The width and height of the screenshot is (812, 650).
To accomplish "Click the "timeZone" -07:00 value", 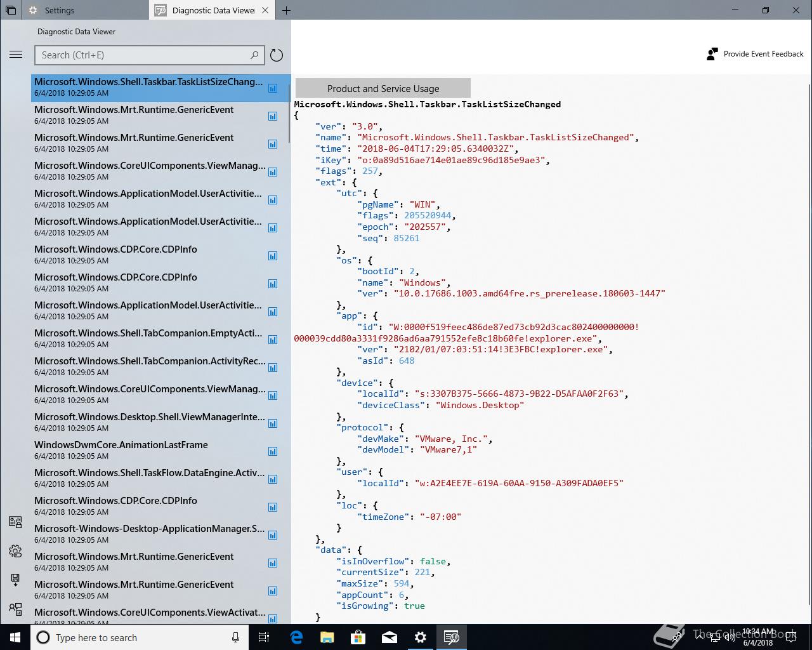I will [x=440, y=517].
